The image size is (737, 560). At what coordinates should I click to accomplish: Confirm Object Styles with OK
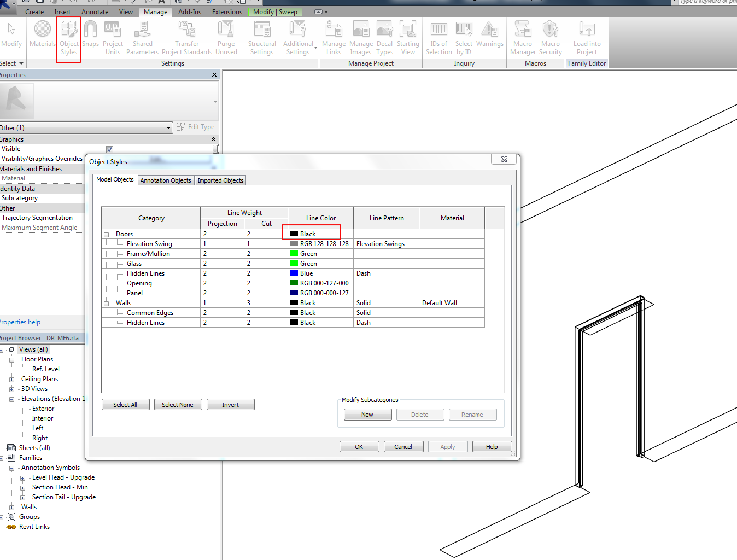tap(359, 447)
